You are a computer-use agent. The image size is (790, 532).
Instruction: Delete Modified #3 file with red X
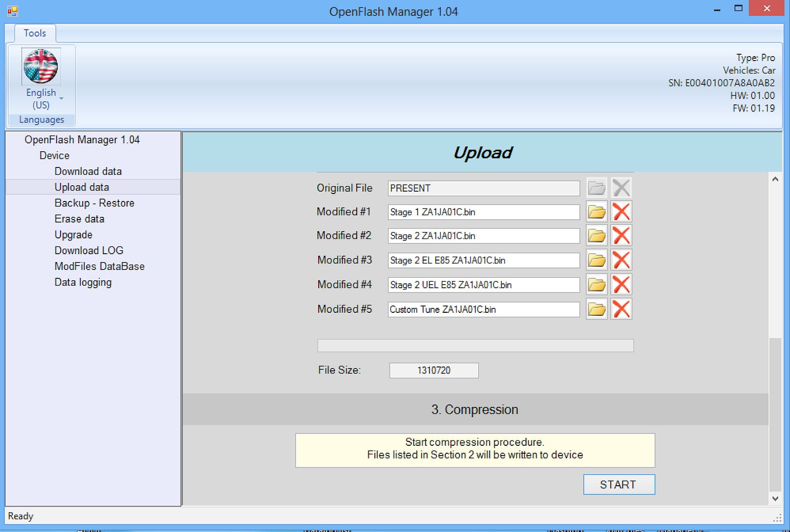pyautogui.click(x=621, y=260)
